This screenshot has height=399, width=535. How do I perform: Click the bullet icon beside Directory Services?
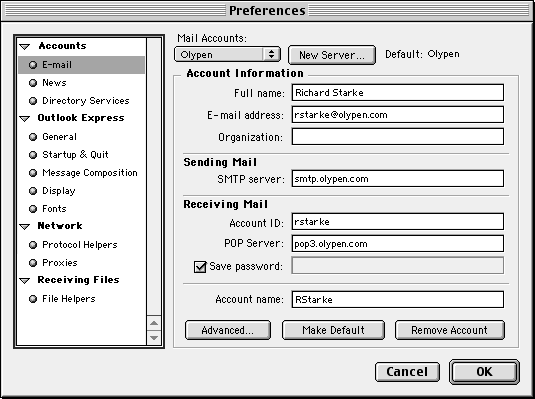(x=33, y=101)
